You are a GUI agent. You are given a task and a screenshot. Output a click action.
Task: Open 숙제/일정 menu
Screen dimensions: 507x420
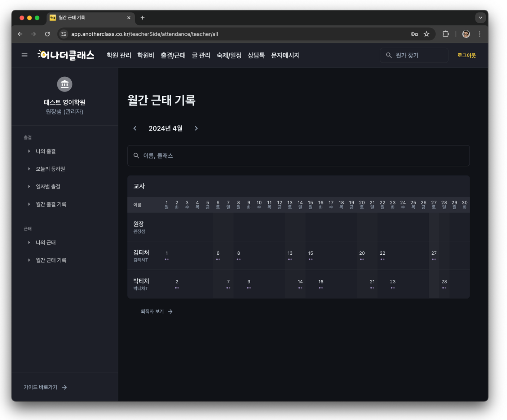(x=229, y=55)
